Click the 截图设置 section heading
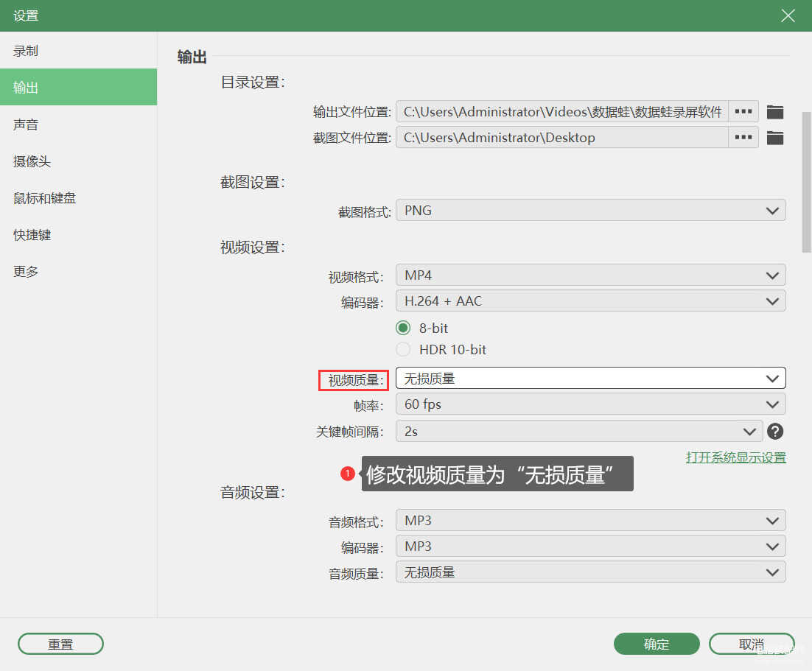The width and height of the screenshot is (812, 671). (253, 182)
